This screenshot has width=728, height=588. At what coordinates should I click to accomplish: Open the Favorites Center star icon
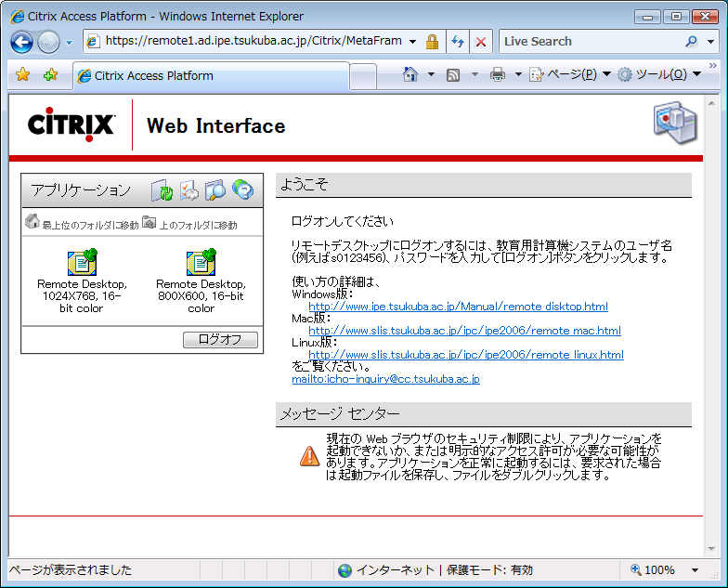pyautogui.click(x=22, y=74)
